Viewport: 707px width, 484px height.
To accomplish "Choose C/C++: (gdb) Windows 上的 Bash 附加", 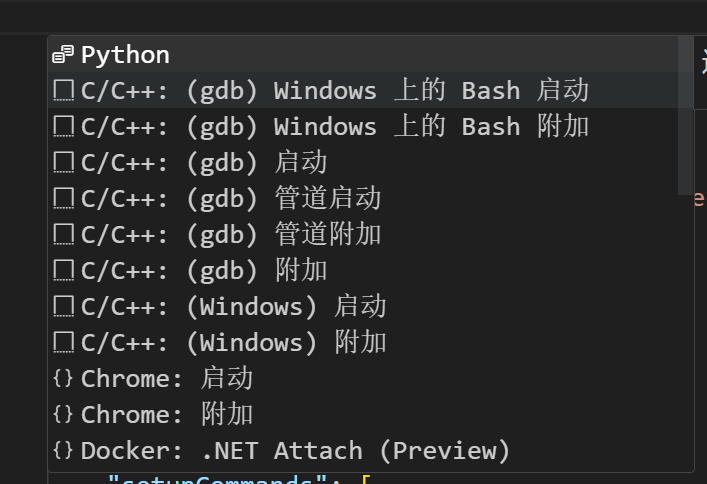I will 363,126.
